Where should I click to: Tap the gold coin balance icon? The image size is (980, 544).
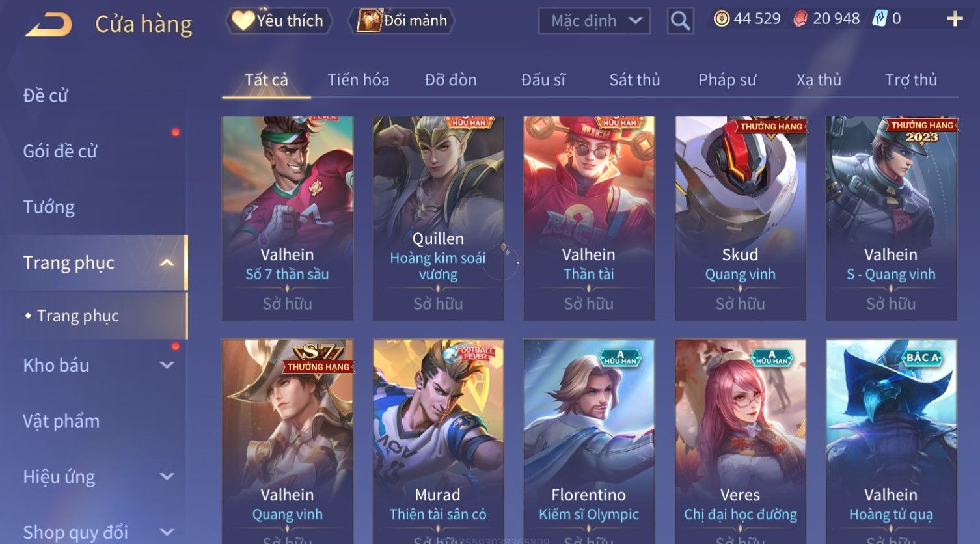click(722, 19)
